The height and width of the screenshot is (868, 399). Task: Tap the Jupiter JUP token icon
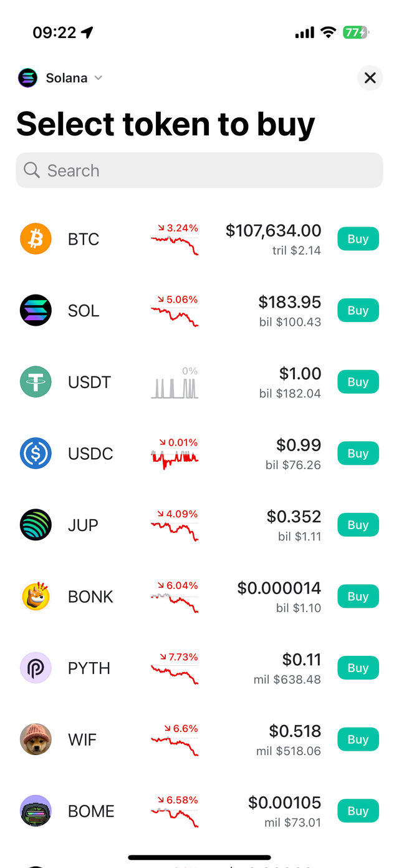click(x=36, y=525)
